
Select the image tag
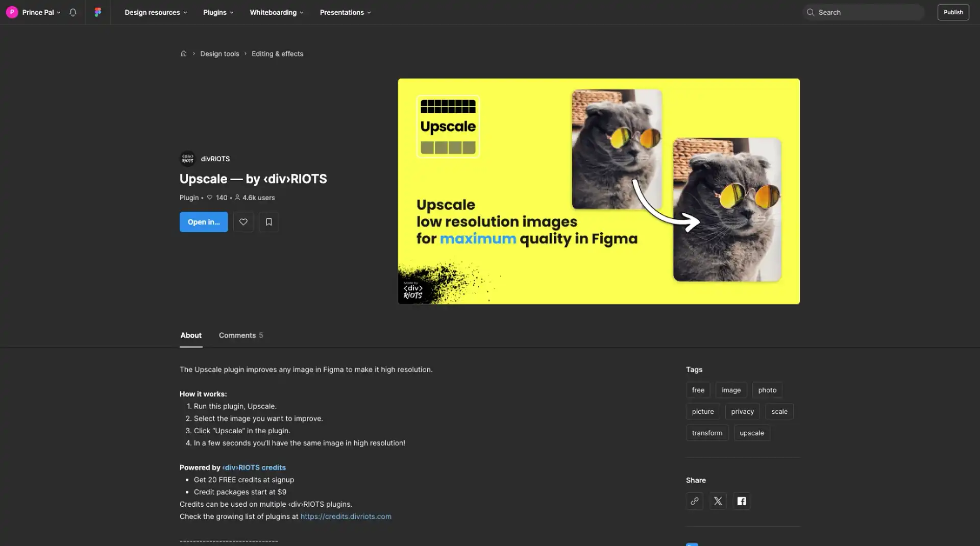coord(731,390)
